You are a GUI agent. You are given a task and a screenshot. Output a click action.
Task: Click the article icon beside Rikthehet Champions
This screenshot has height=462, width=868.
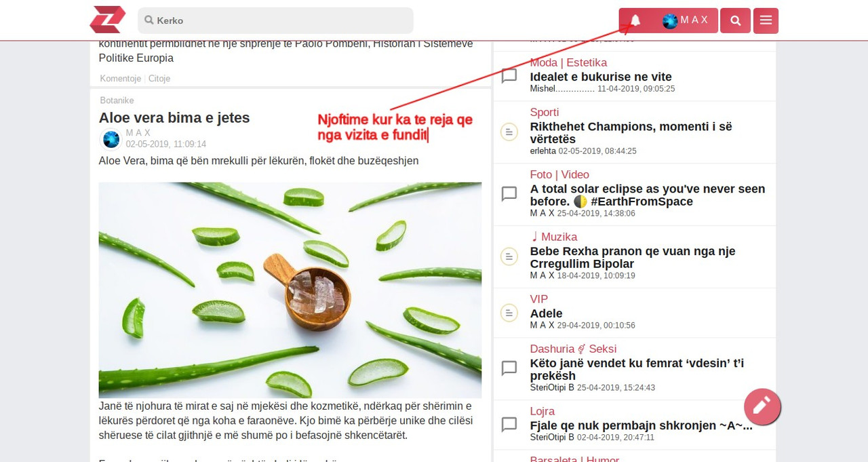coord(509,132)
